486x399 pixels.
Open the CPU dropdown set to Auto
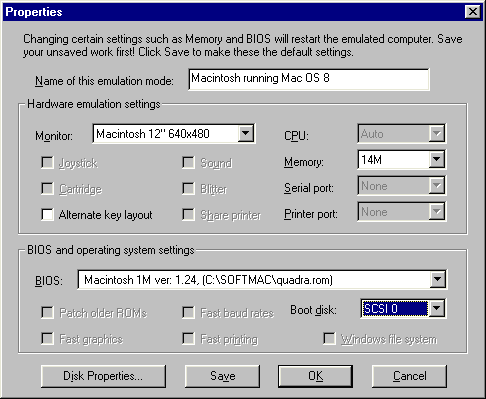click(436, 134)
